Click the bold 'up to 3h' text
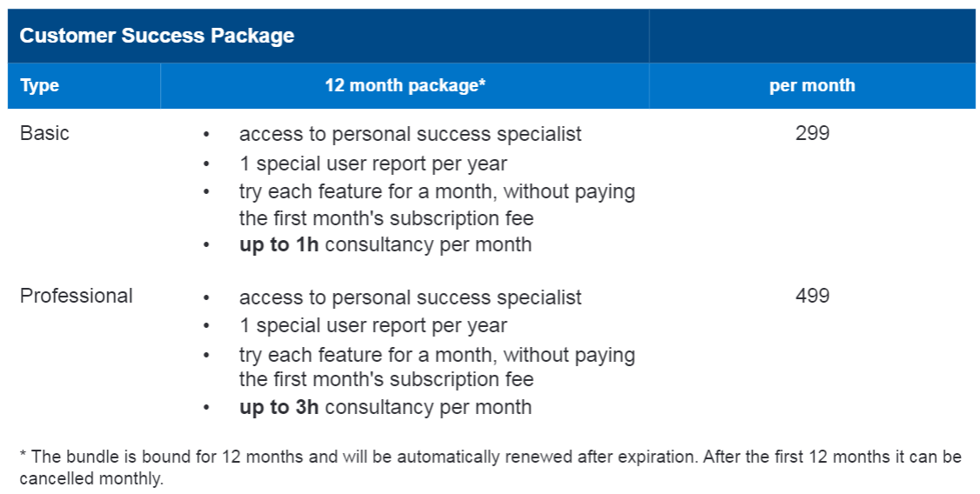 pos(279,407)
